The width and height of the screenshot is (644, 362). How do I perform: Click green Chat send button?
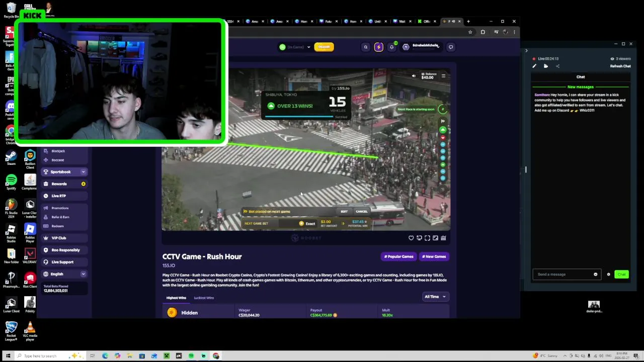621,275
